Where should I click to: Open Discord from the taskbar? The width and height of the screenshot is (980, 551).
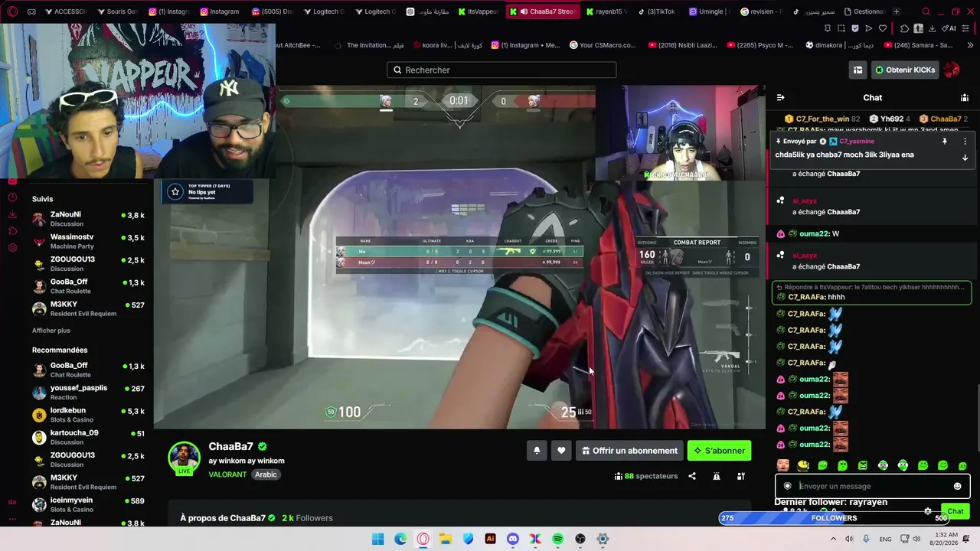point(513,539)
